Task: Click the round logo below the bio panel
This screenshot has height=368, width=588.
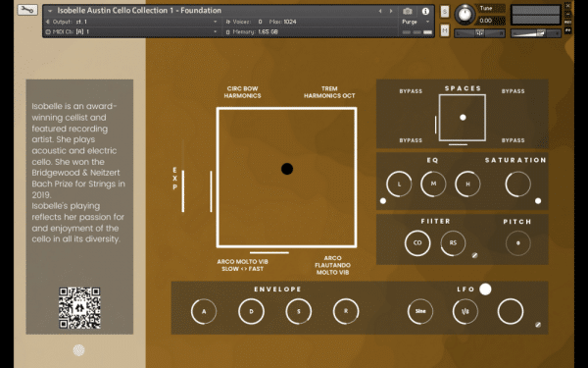Action: pos(78,350)
